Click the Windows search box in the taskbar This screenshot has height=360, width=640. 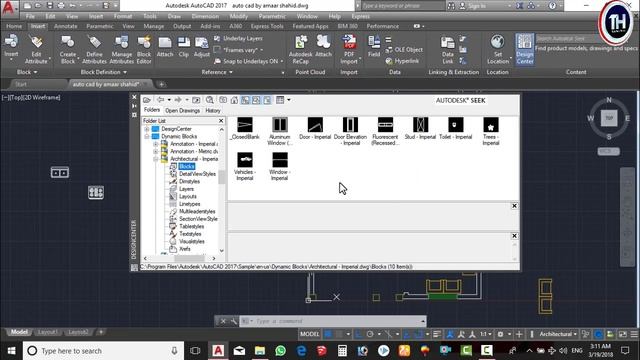103,351
